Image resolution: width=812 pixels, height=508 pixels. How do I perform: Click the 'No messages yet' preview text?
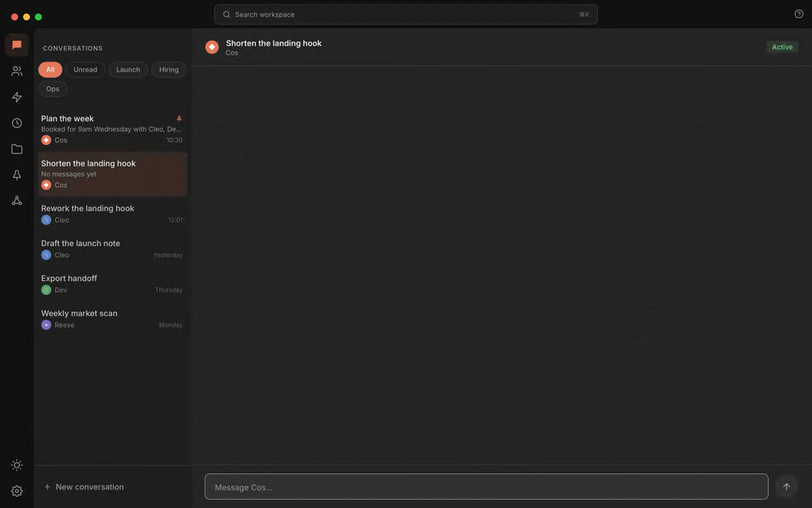[x=69, y=174]
